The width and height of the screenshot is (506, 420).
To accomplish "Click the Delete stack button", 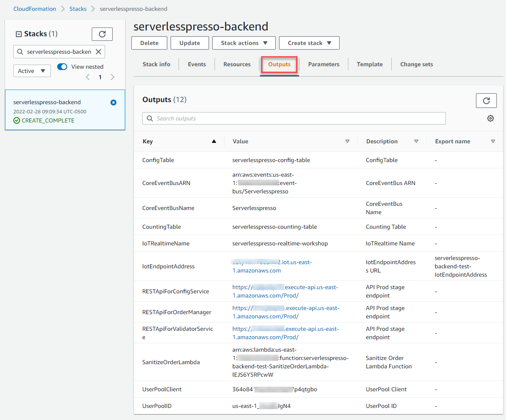I will tap(149, 43).
